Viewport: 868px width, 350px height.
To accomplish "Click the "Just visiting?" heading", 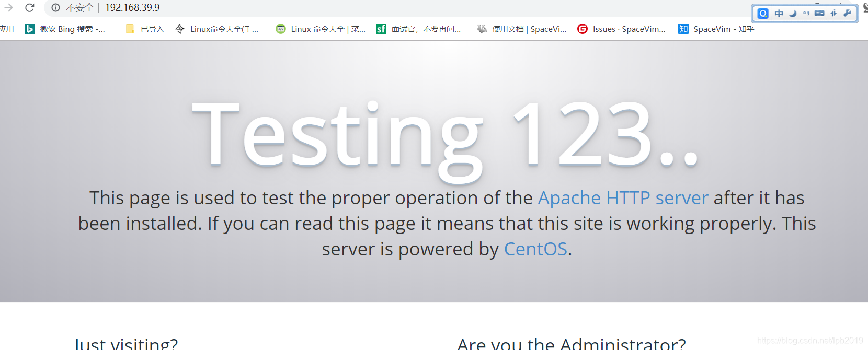I will pos(127,344).
